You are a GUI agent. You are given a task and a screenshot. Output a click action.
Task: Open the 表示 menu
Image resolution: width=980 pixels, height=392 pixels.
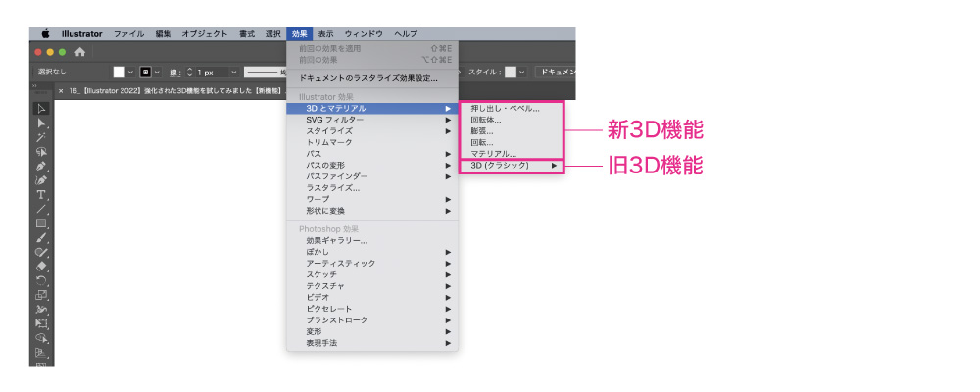[x=325, y=33]
